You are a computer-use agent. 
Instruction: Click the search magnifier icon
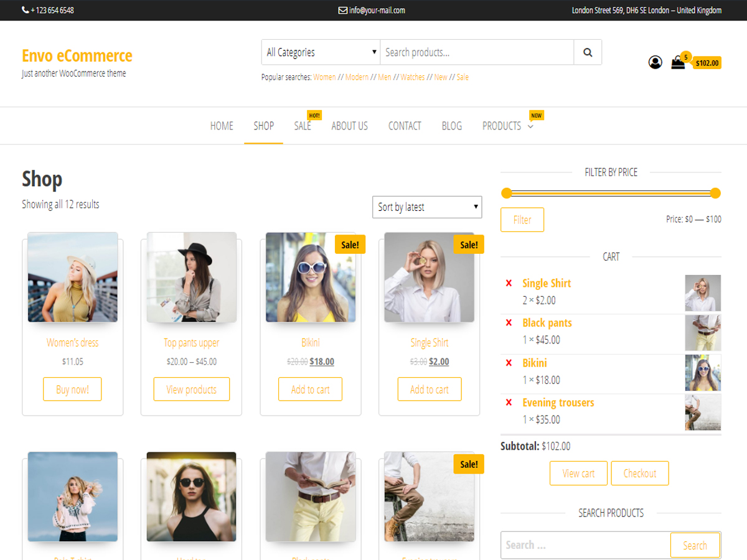click(x=588, y=52)
